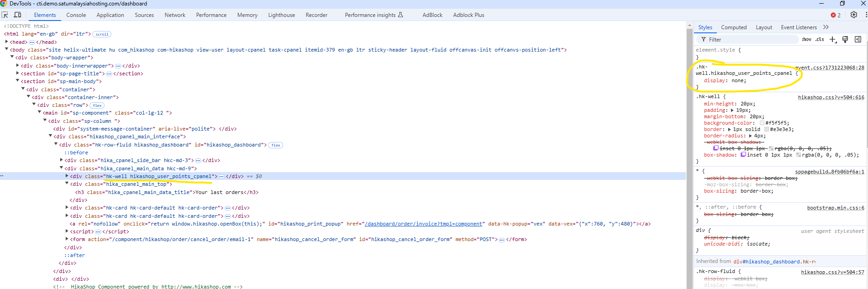Expand the hika_cpanel_side_bar div
This screenshot has width=868, height=289.
(x=61, y=160)
